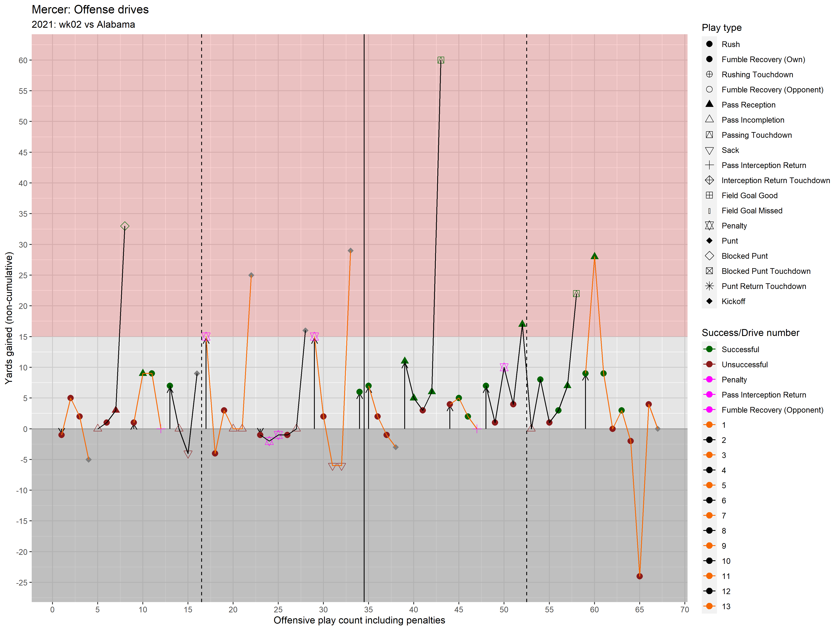
Task: Click the pass reception triangle at 17 yards
Action: 522,324
